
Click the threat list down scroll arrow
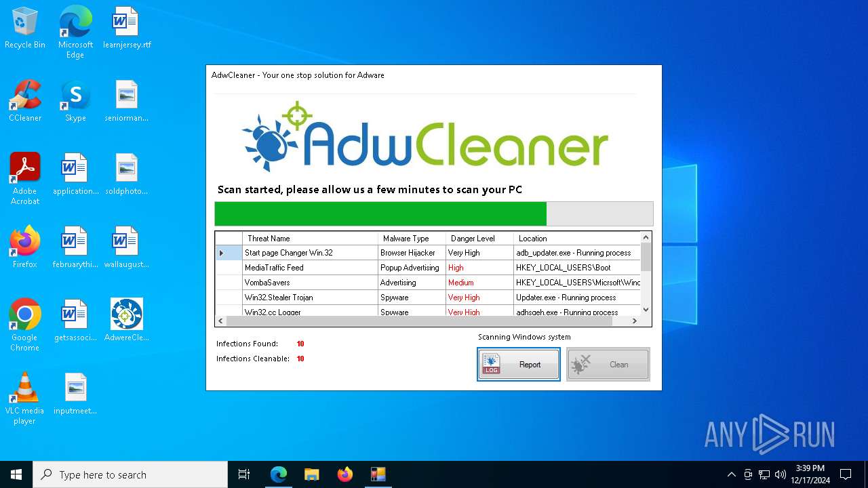[x=646, y=310]
